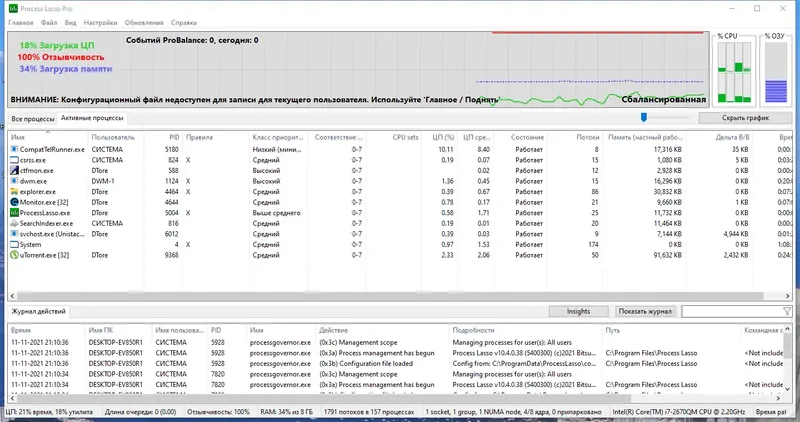Click the uTorrent.exe [32] icon
This screenshot has width=800, height=422.
pyautogui.click(x=14, y=255)
